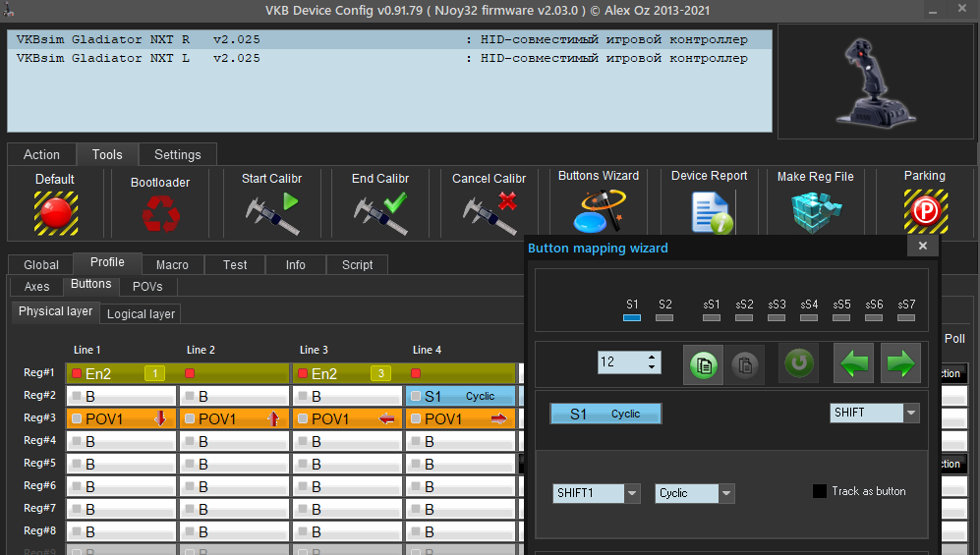The height and width of the screenshot is (555, 980).
Task: Go to previous button with green left arrow
Action: pyautogui.click(x=854, y=363)
